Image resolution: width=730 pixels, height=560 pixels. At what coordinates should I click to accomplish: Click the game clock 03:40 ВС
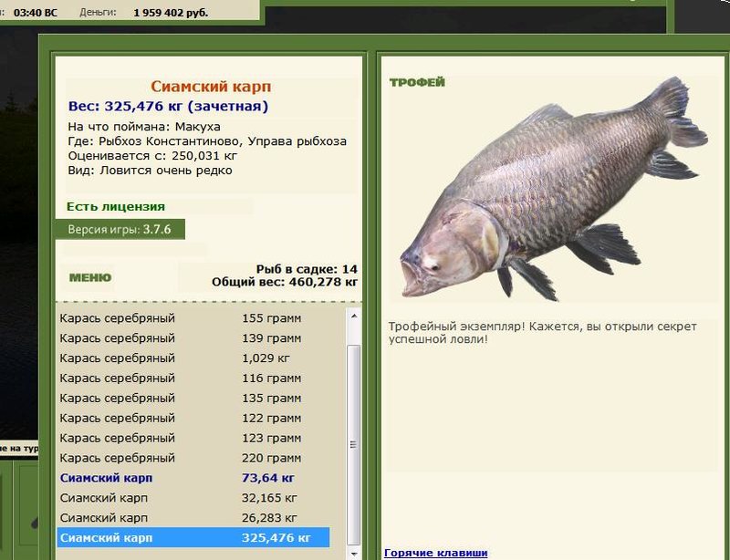(36, 13)
